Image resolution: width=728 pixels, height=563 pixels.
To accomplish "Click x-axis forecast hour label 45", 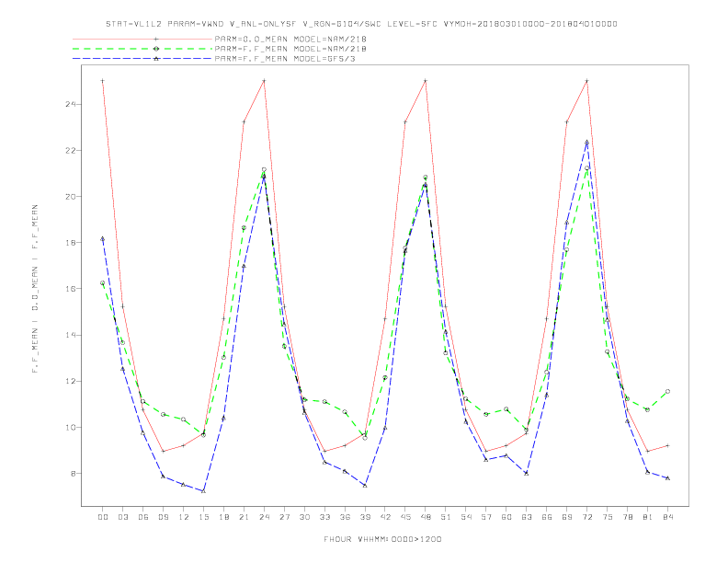I will (405, 517).
